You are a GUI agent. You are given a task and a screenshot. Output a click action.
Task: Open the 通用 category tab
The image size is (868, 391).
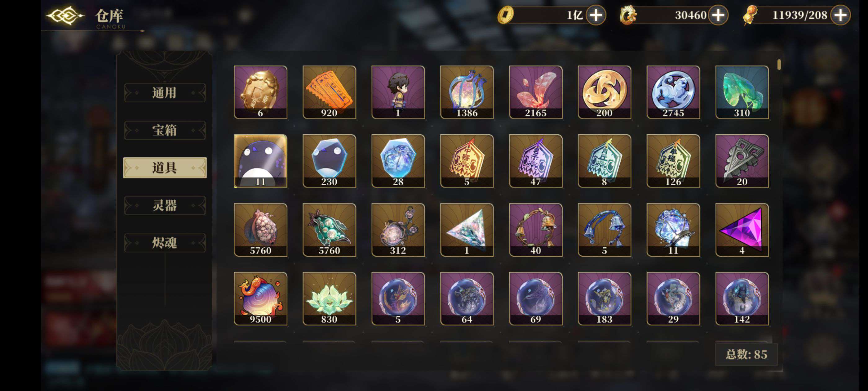pos(165,93)
